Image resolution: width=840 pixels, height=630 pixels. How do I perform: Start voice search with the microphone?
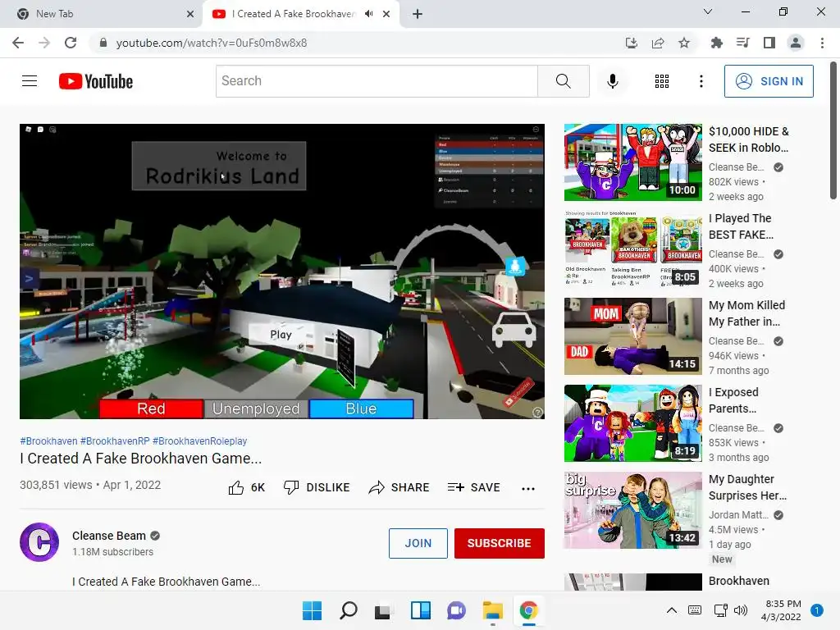(612, 81)
